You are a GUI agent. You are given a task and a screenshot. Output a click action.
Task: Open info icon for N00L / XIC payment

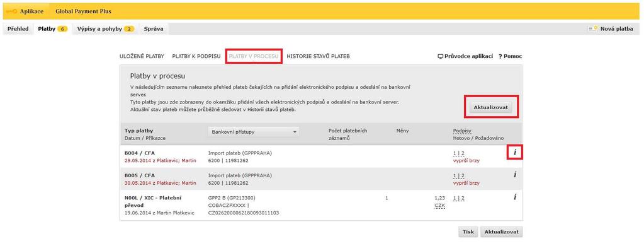click(514, 197)
